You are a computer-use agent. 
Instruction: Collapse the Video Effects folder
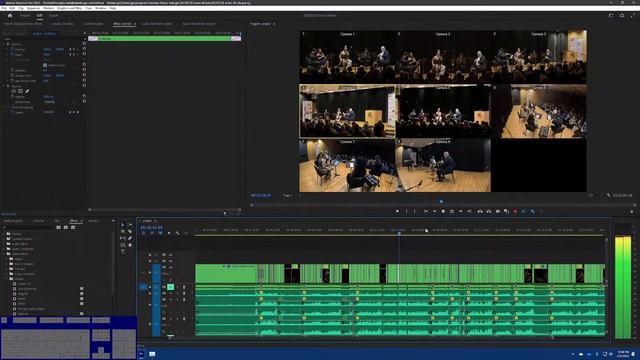(x=4, y=254)
